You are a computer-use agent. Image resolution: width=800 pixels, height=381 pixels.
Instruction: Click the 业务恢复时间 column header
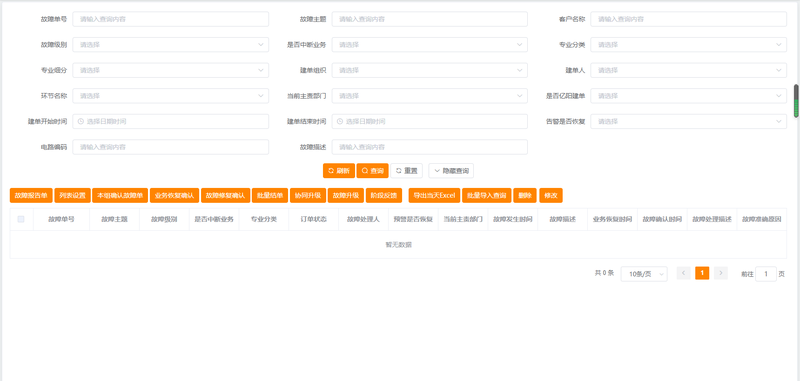click(x=613, y=219)
